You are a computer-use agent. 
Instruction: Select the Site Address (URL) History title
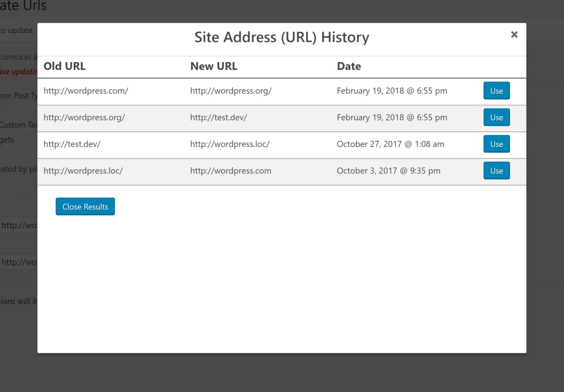[281, 37]
